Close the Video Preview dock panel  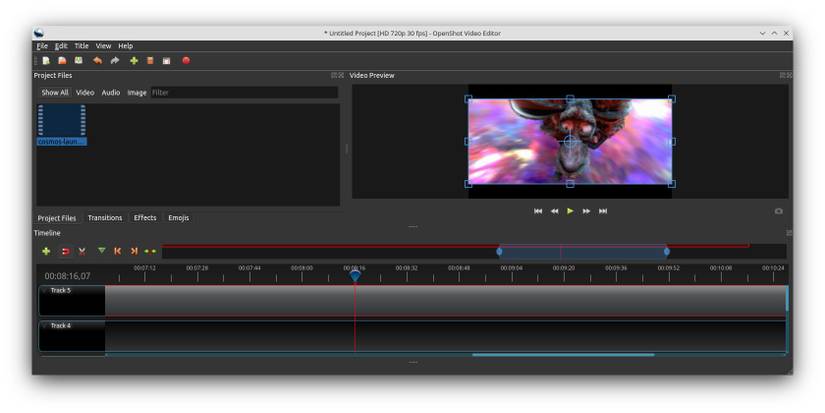click(x=789, y=75)
